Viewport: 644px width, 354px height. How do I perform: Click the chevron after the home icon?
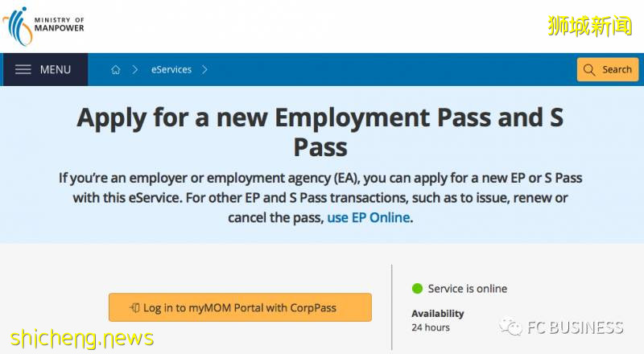[135, 70]
